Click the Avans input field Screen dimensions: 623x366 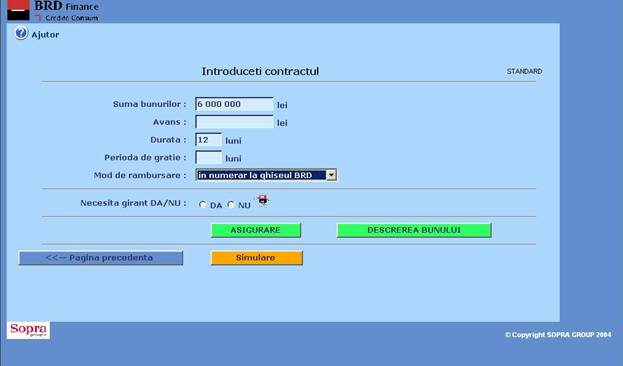[234, 122]
